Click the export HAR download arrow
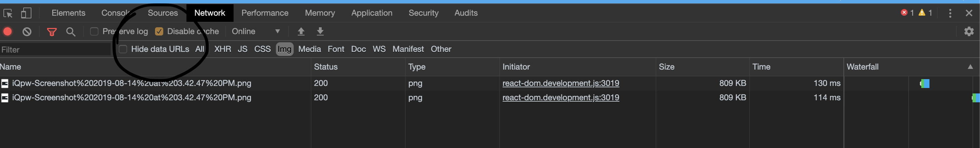 [x=320, y=31]
